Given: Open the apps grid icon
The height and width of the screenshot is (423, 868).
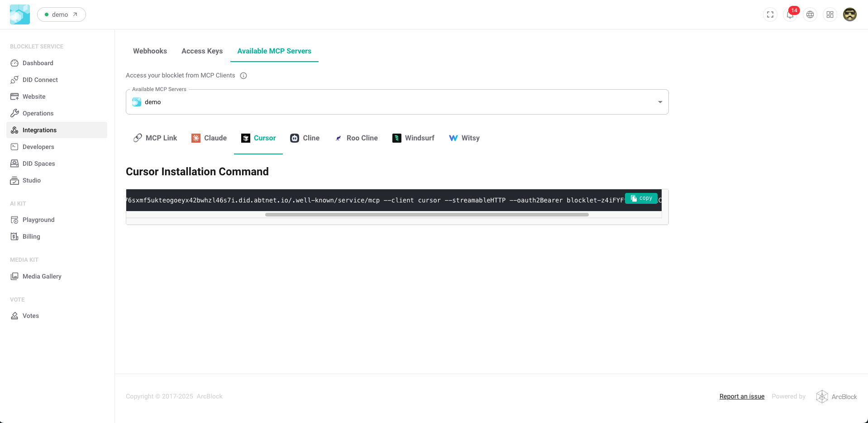Looking at the screenshot, I should (x=830, y=14).
